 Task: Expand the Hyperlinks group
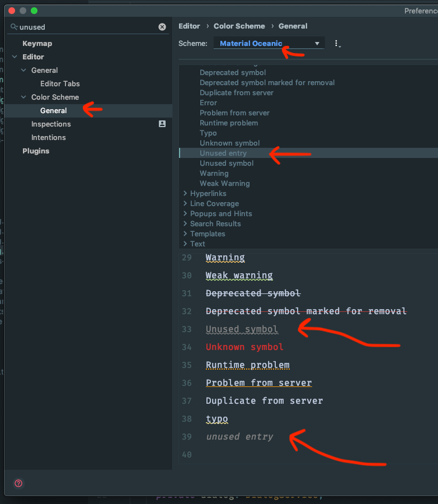[185, 193]
